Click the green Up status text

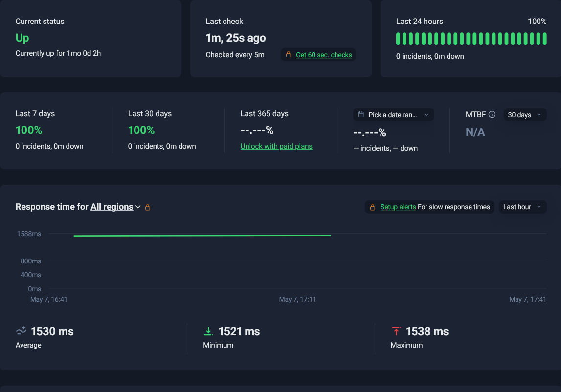22,38
